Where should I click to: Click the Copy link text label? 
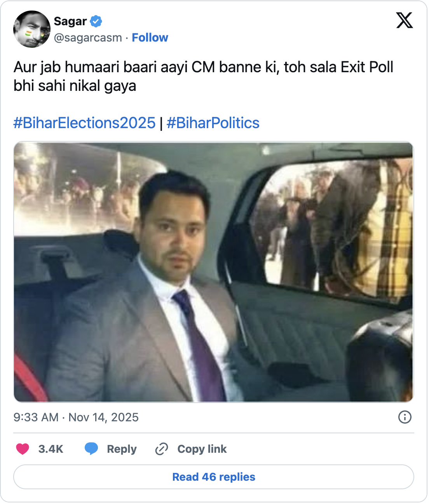tap(202, 449)
